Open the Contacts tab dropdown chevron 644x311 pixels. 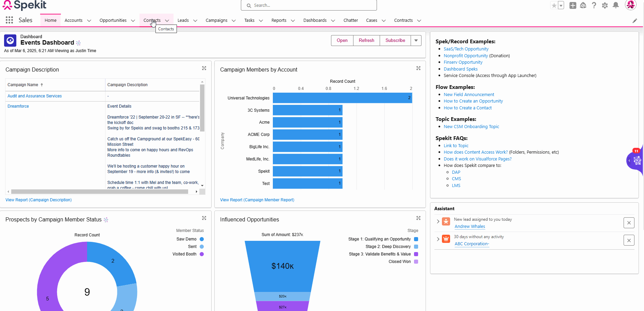(167, 20)
